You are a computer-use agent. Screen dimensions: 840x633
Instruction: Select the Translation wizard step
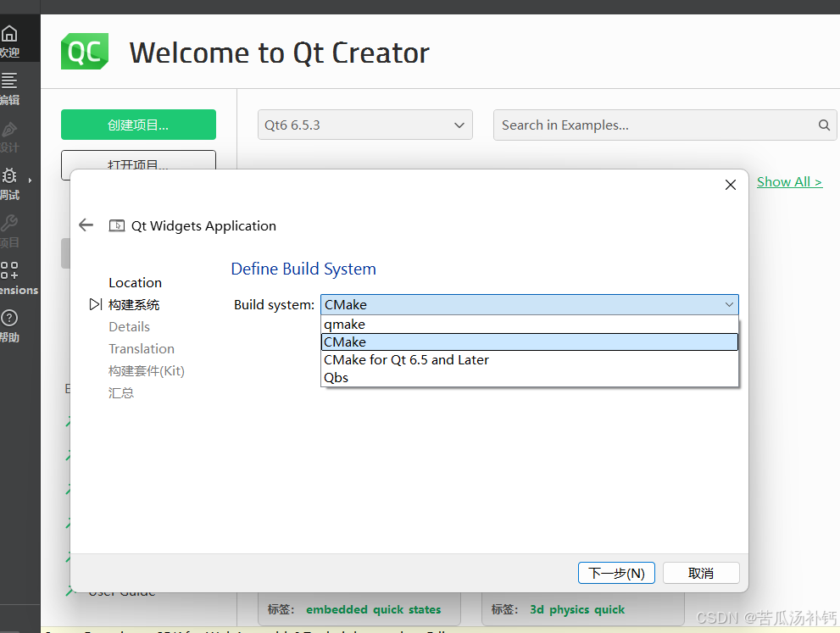[142, 348]
